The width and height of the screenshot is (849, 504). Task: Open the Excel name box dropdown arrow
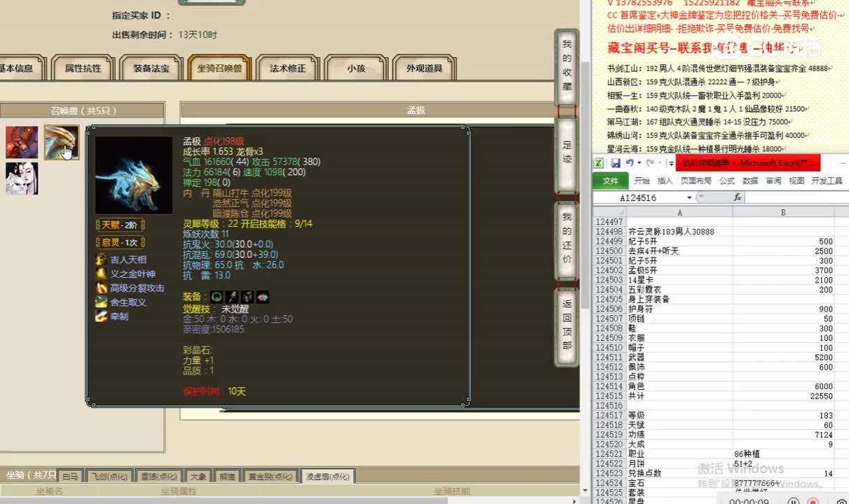(x=689, y=198)
